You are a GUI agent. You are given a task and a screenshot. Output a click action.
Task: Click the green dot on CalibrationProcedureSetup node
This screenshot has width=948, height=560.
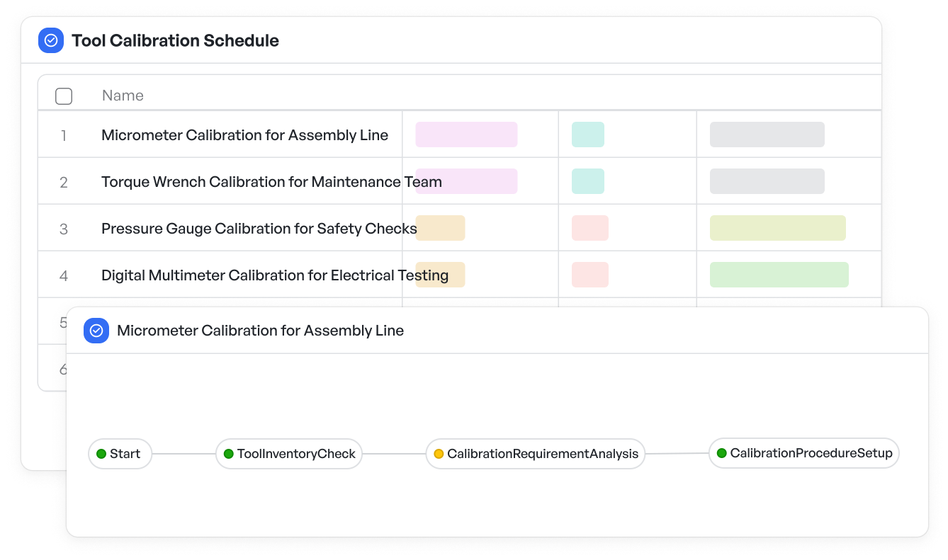(722, 453)
